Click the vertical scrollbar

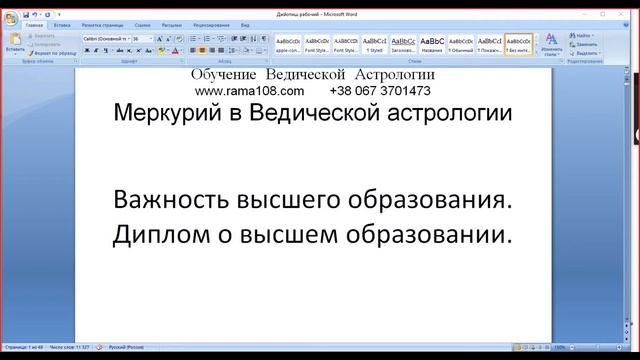tap(627, 200)
